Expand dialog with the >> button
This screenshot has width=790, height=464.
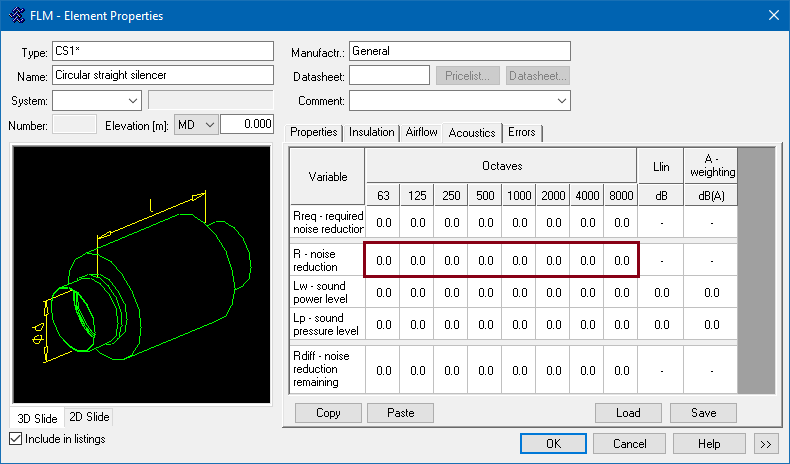[766, 444]
